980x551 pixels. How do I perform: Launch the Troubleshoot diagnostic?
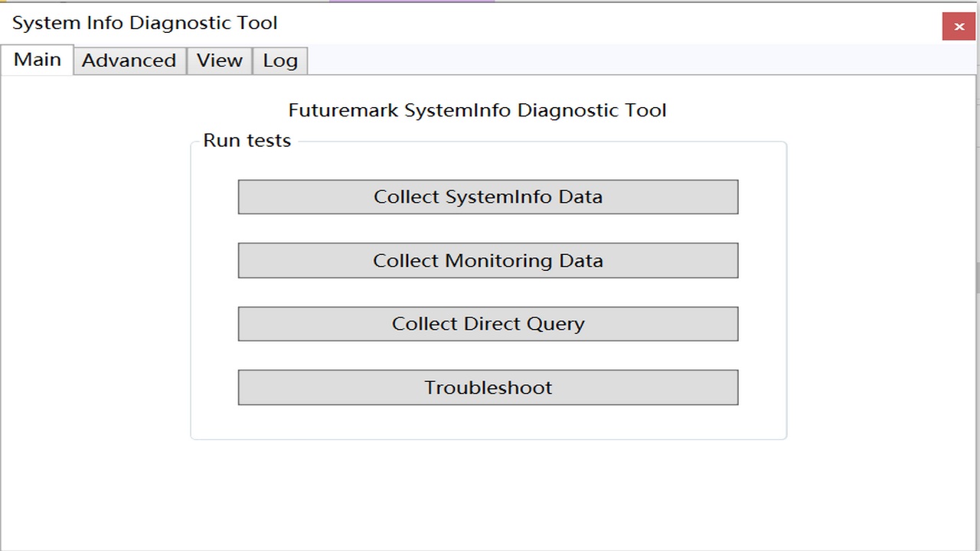[488, 387]
